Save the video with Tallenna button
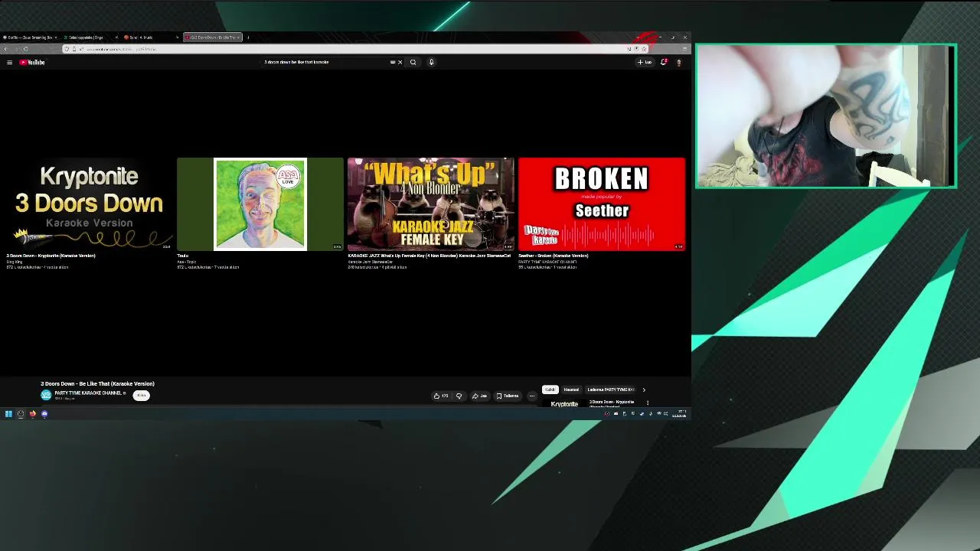Screen dimensions: 980x551 (x=508, y=396)
